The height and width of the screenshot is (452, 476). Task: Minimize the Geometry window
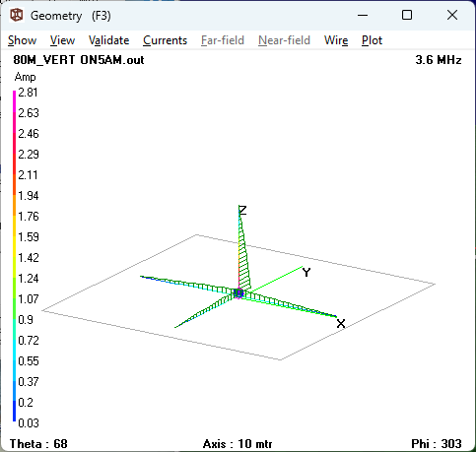(x=363, y=15)
